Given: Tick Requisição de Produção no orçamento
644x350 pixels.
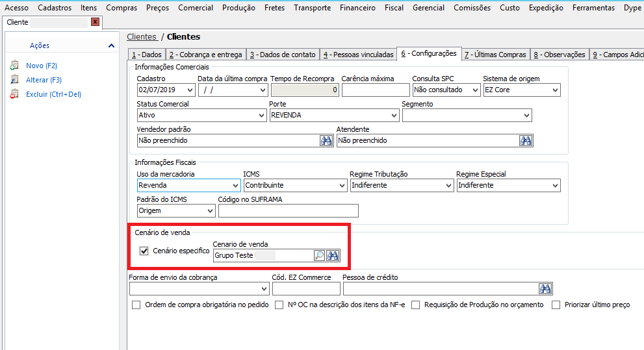Looking at the screenshot, I should coord(416,305).
